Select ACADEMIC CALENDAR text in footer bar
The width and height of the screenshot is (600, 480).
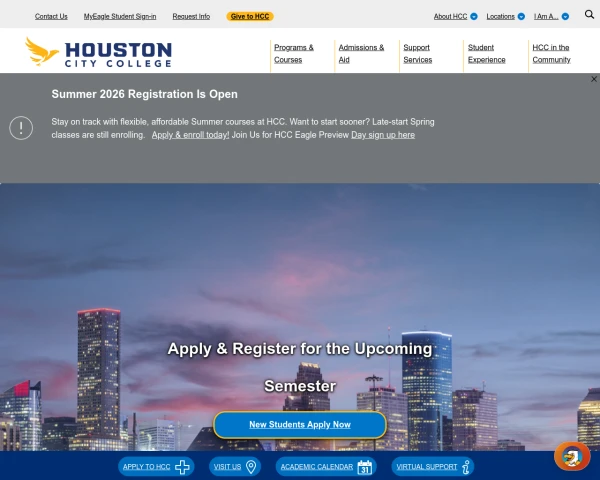317,467
